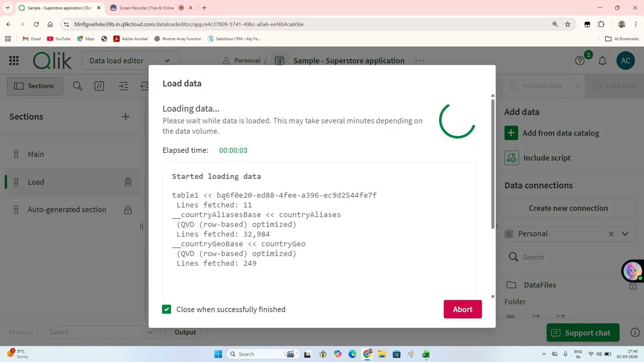Open the browser extensions puzzle icon
644x362 pixels.
[601, 24]
